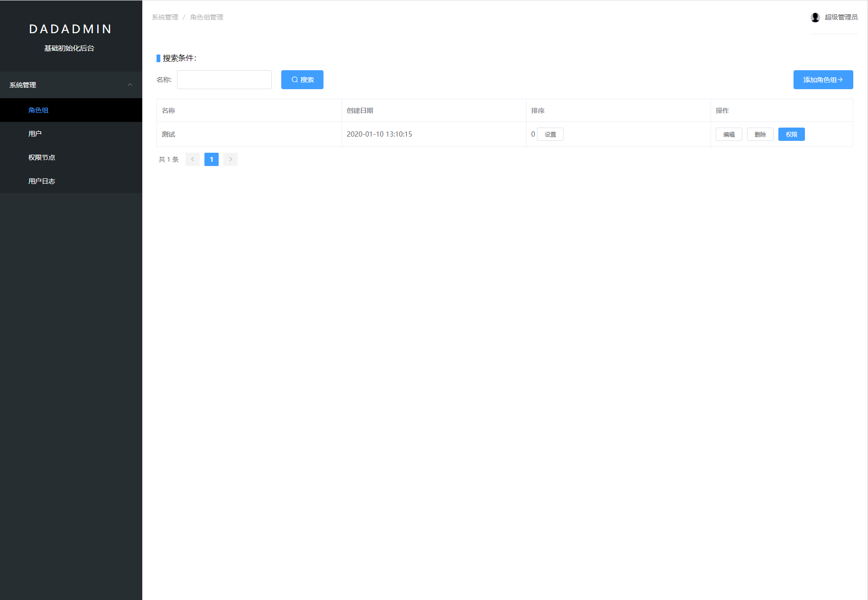Viewport: 868px width, 600px height.
Task: Go to previous page arrow
Action: [x=192, y=159]
